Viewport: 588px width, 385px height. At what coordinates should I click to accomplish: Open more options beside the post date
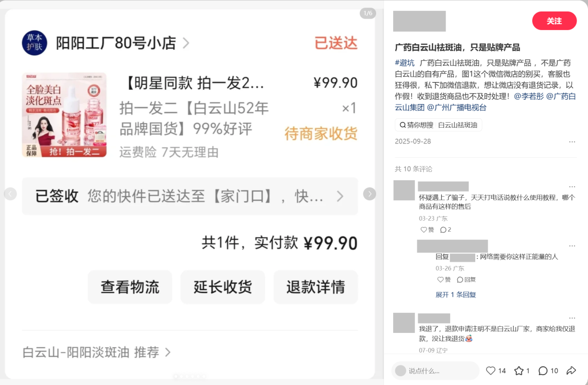[572, 141]
